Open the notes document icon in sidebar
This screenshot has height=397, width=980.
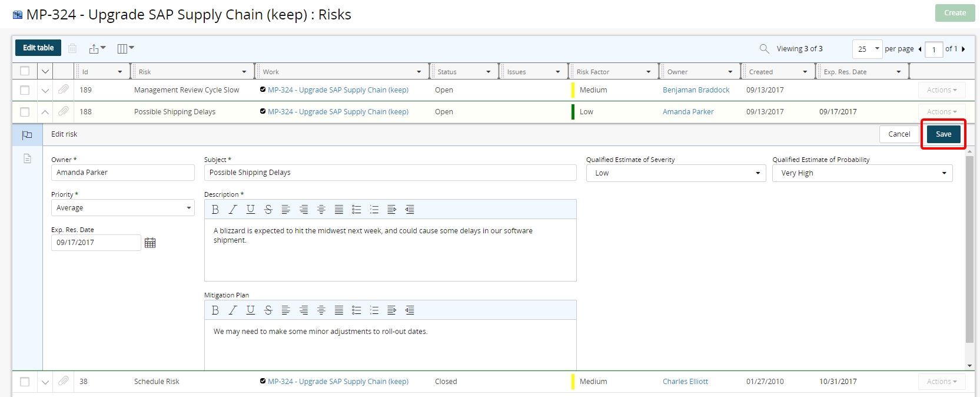(x=27, y=158)
